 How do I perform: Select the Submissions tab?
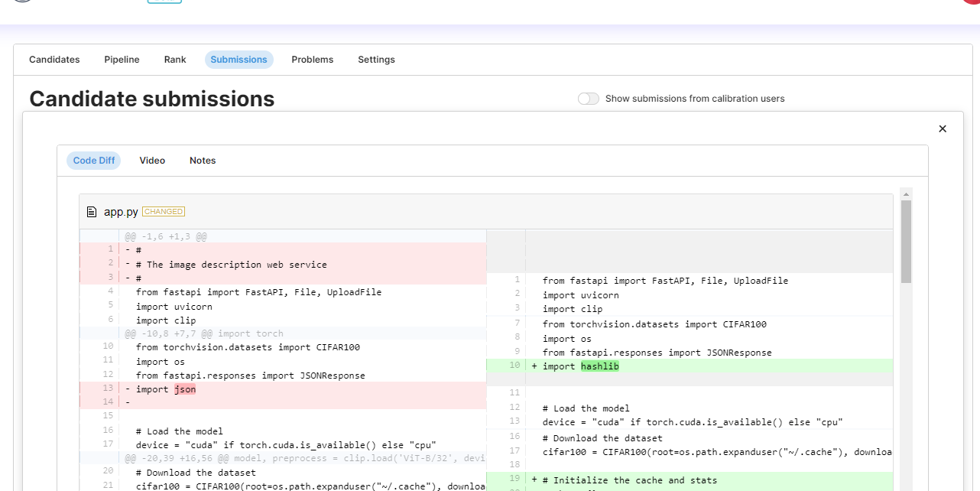pyautogui.click(x=239, y=60)
